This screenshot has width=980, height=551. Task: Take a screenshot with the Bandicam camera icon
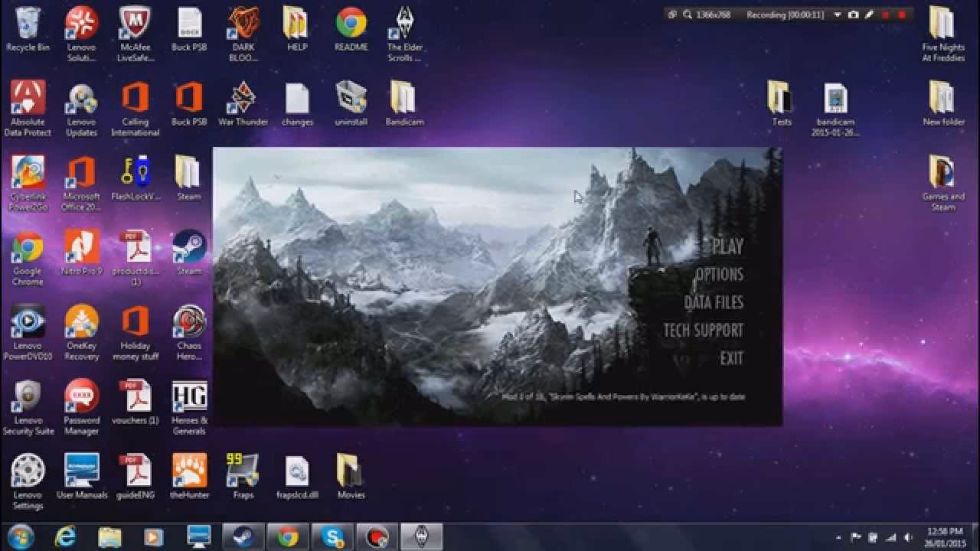point(853,15)
